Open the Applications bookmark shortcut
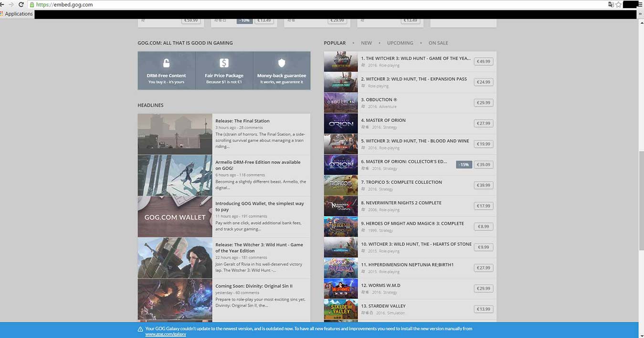The height and width of the screenshot is (338, 644). [17, 14]
